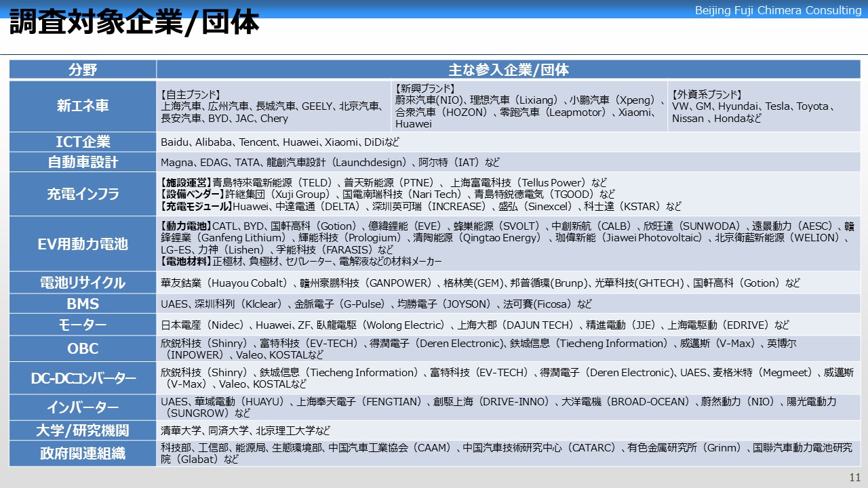Click the row starting with 日本電産 (Nidec)
The image size is (868, 488).
509,325
